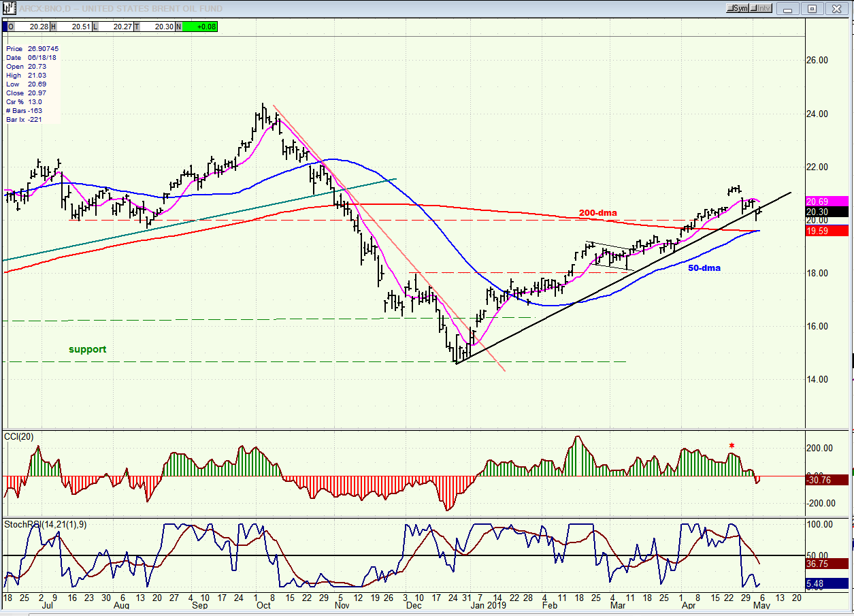Image resolution: width=854 pixels, height=616 pixels.
Task: Click the 18.00 price axis label
Action: coord(817,274)
